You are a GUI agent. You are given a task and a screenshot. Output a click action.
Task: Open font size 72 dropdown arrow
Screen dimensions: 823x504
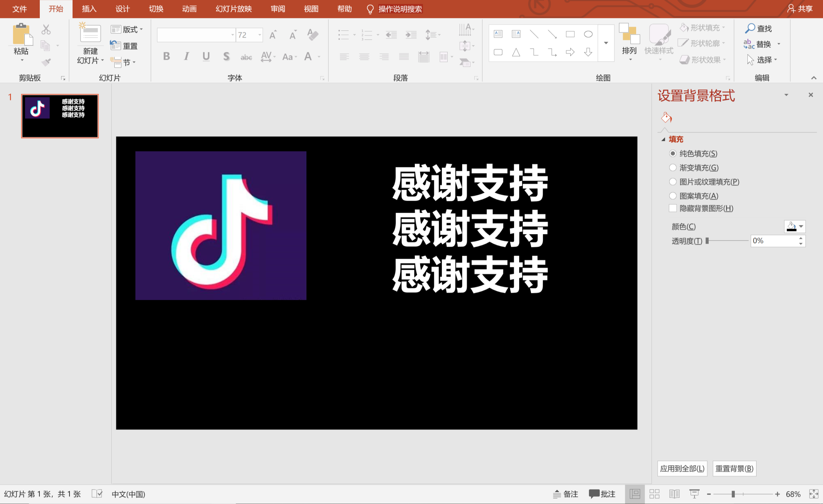point(259,35)
